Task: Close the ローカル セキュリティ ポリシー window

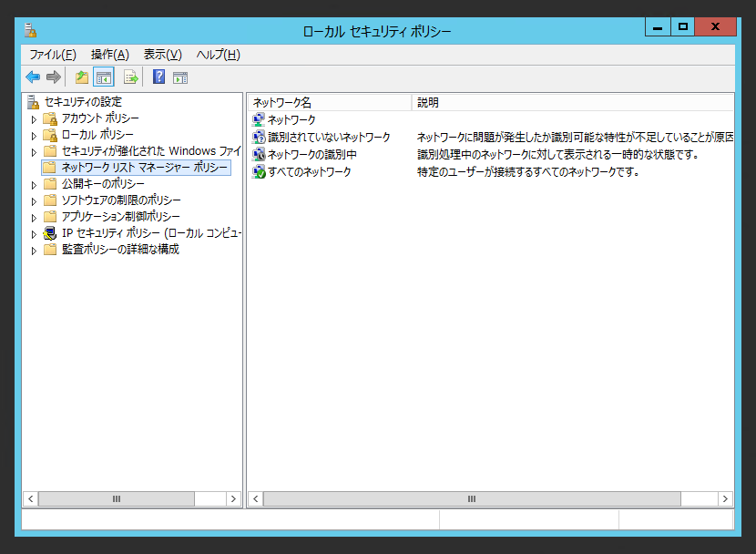Action: tap(716, 26)
